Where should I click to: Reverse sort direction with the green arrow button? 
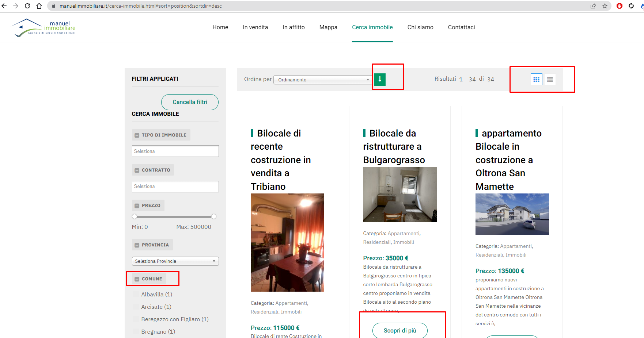coord(380,79)
